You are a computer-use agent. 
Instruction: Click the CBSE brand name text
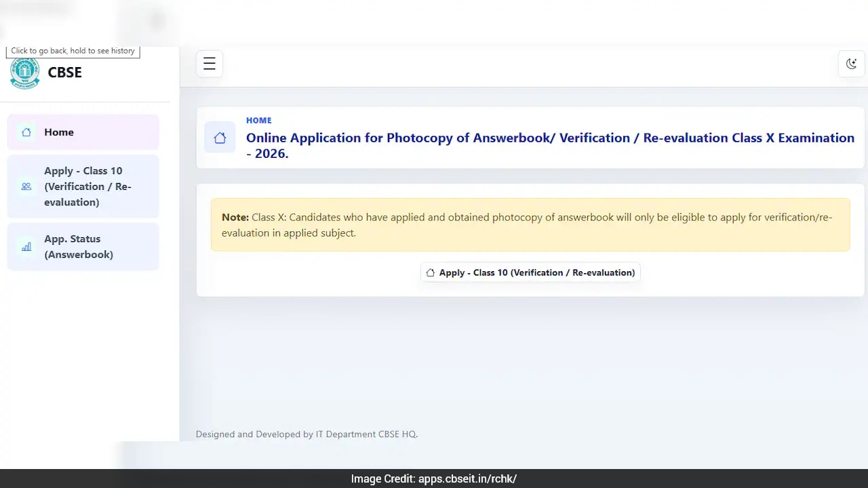click(x=64, y=73)
